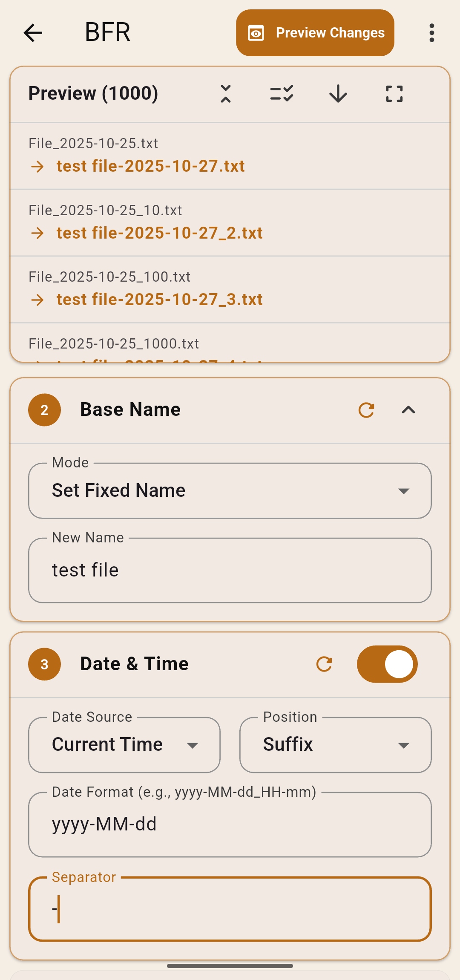Reset the Base Name section
This screenshot has height=980, width=460.
366,410
